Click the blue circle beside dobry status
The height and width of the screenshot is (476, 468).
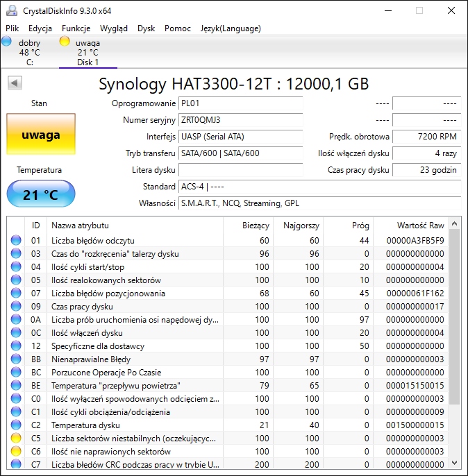[x=6, y=42]
